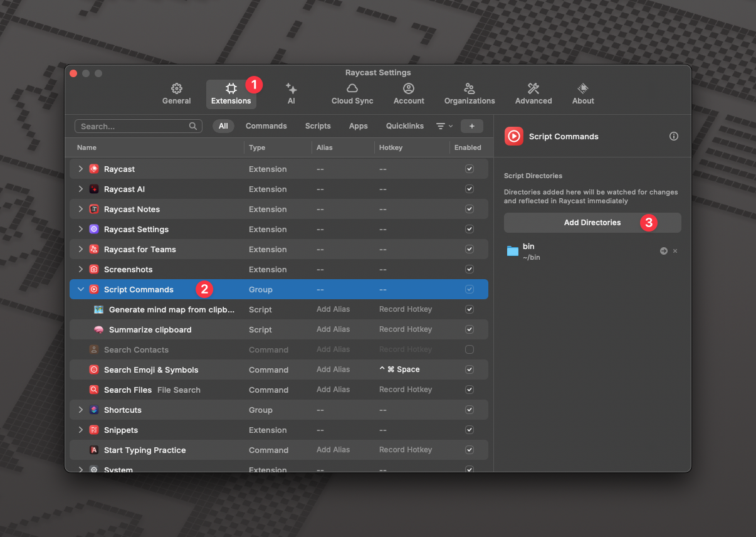Screen dimensions: 756x537
Task: Click the Organizations toolbar icon
Action: 470,88
